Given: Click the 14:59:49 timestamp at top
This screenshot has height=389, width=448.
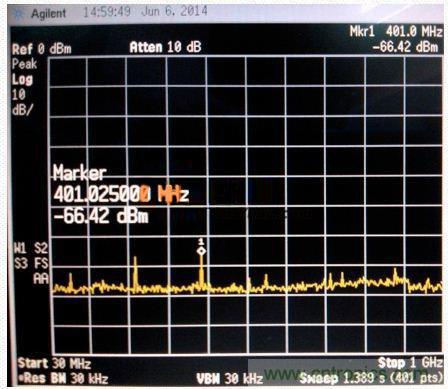Looking at the screenshot, I should (107, 12).
